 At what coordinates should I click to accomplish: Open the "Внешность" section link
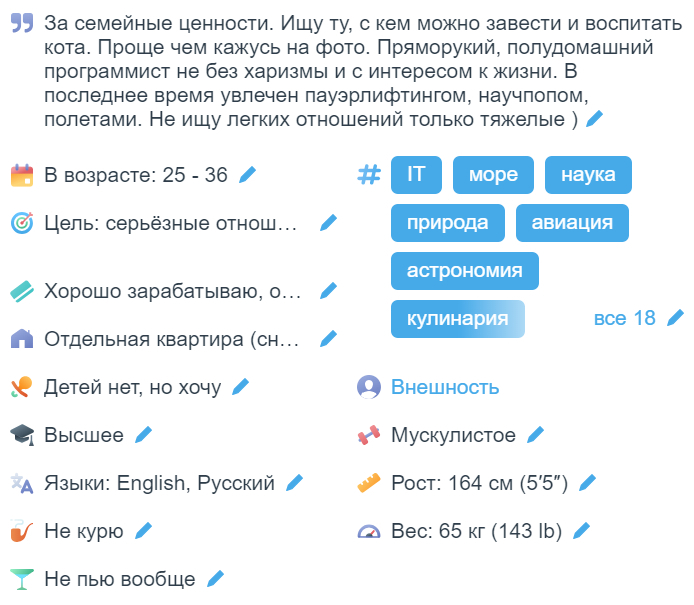(x=444, y=386)
